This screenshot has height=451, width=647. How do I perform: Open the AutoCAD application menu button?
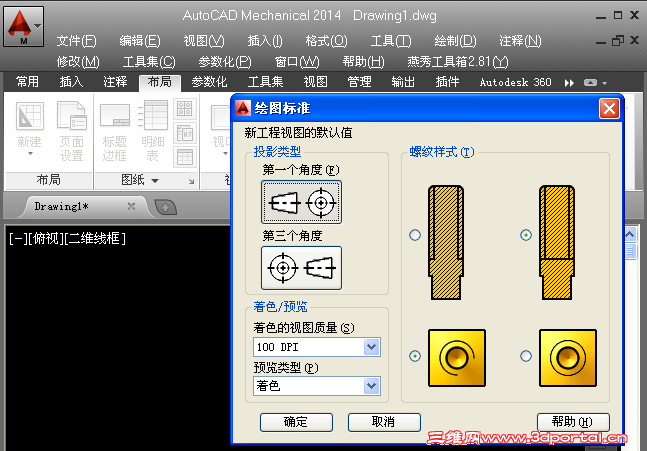pos(24,26)
